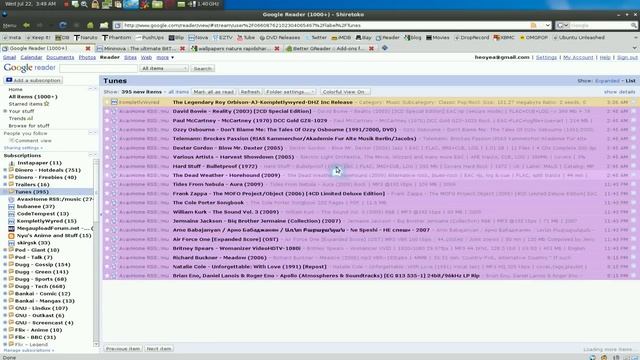640x360 pixels.
Task: Open the DVD Releases bookmark
Action: click(280, 38)
